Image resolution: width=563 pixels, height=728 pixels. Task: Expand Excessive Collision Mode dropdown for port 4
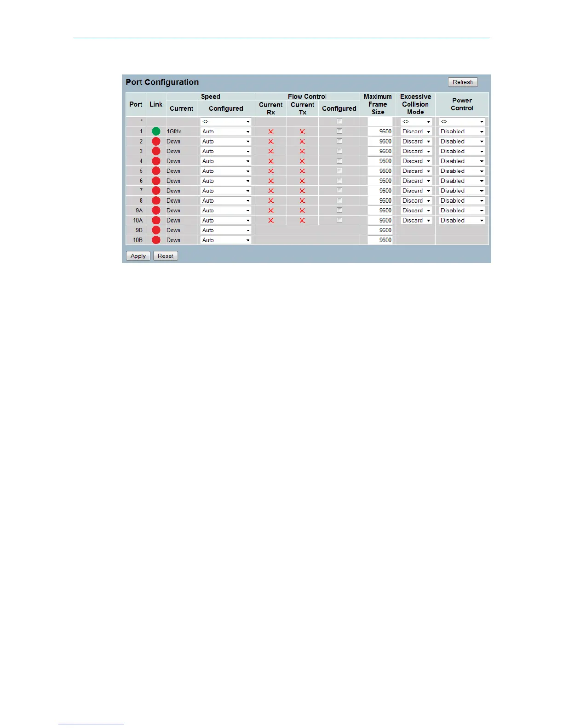point(416,161)
